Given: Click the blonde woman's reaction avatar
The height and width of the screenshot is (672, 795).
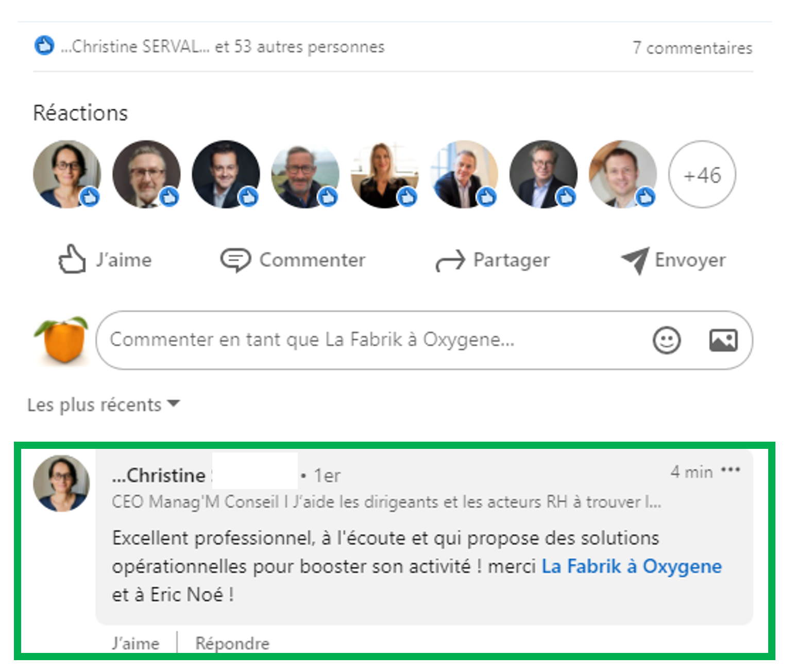Looking at the screenshot, I should (384, 174).
